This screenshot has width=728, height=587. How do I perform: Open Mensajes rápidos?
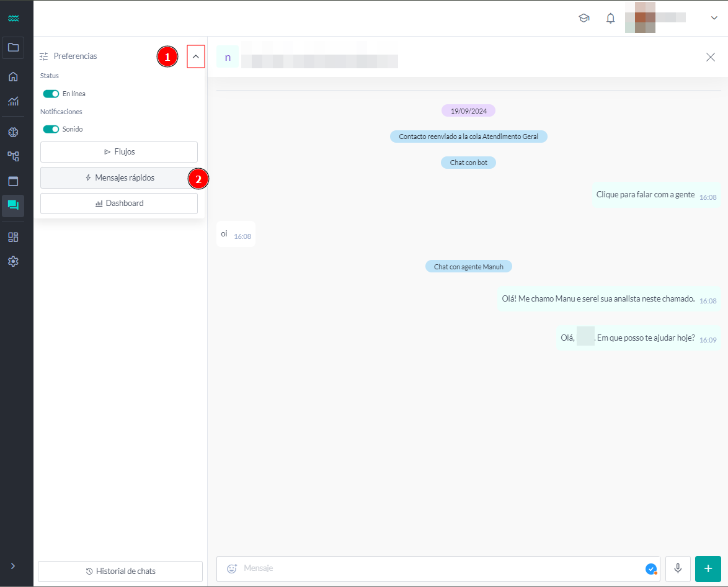(x=119, y=178)
